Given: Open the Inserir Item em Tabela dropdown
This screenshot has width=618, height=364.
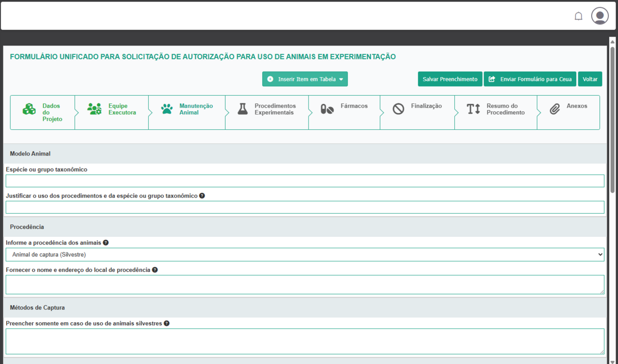Looking at the screenshot, I should tap(305, 79).
